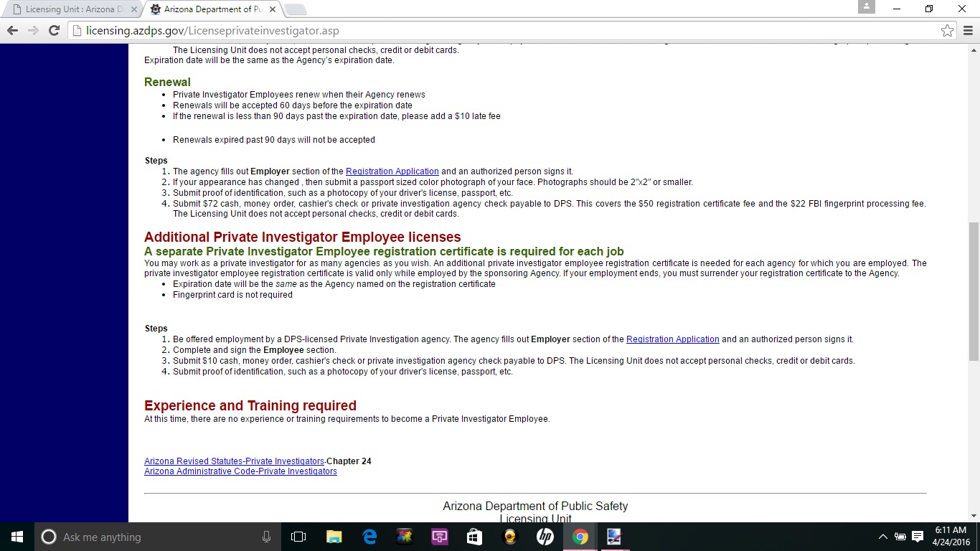This screenshot has width=980, height=551.
Task: Click the Chrome user profile button
Action: [867, 6]
